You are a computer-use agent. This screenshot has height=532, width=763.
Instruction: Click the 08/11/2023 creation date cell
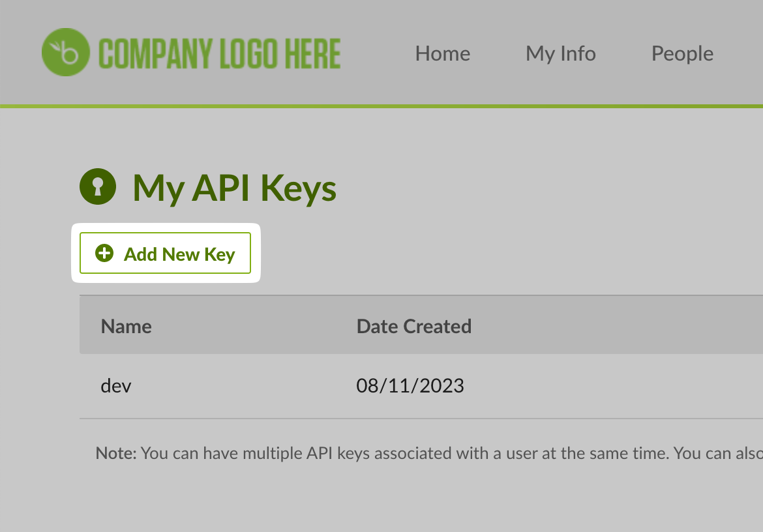[x=410, y=385]
